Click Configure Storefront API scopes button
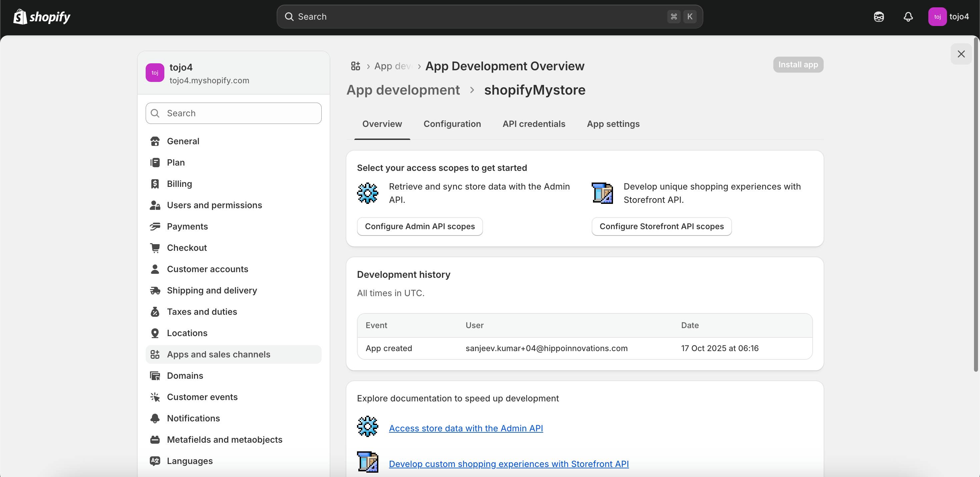980x477 pixels. click(661, 227)
